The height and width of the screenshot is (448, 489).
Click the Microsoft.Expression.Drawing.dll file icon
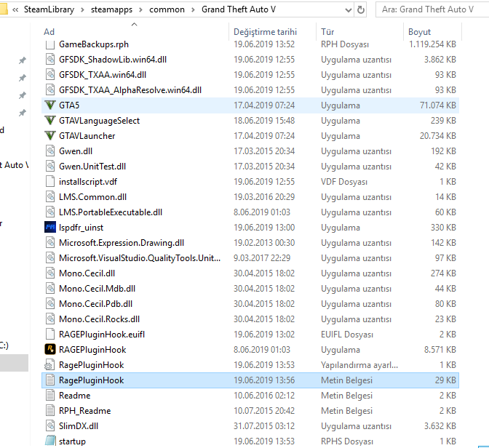[x=50, y=243]
